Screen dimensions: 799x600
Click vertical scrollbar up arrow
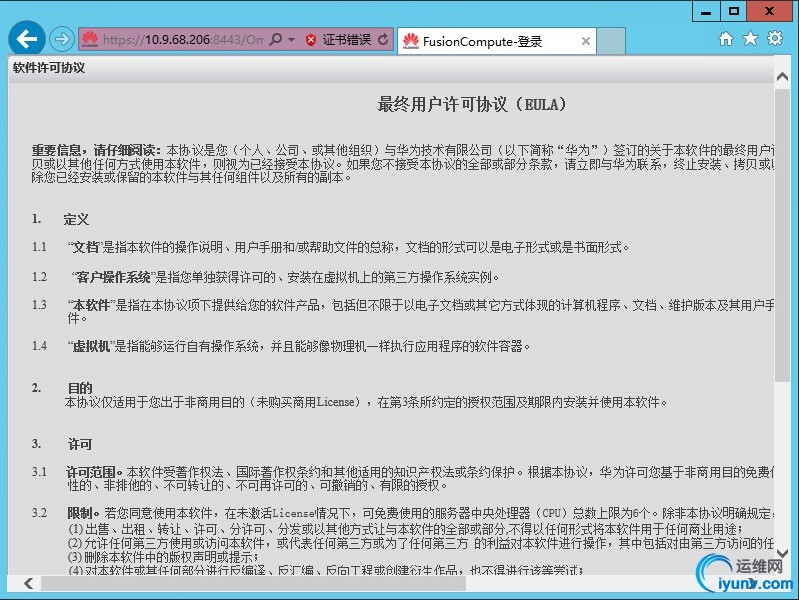782,77
